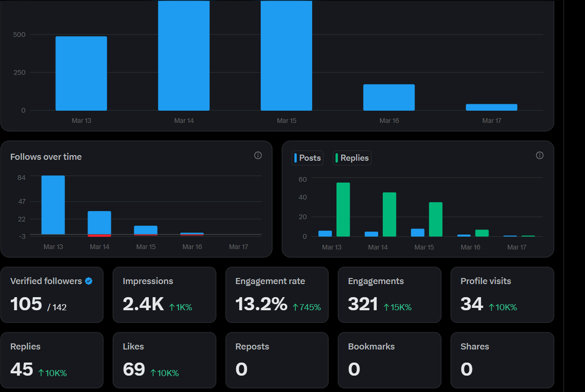
Task: Click the Mar 17 bar in the top chart
Action: click(491, 107)
